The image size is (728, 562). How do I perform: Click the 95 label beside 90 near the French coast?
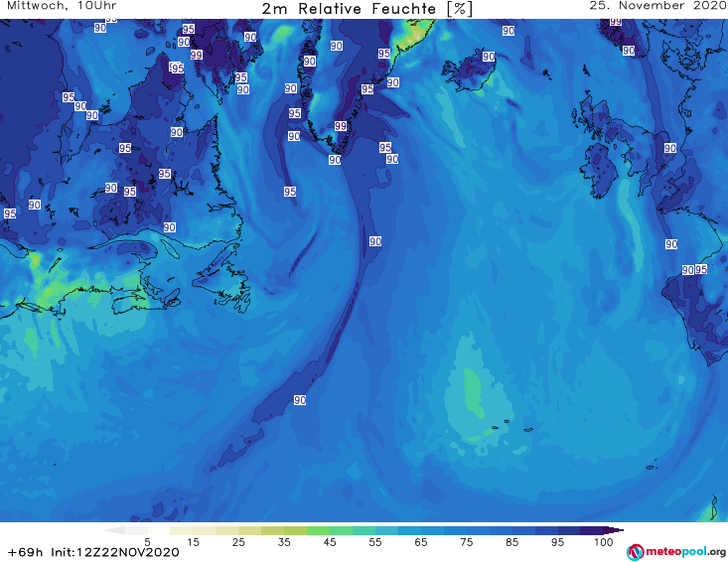pyautogui.click(x=701, y=269)
